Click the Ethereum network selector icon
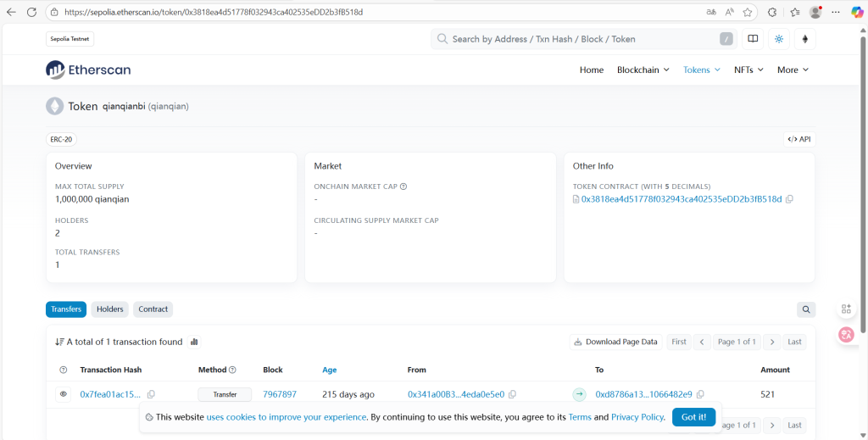The image size is (868, 440). (x=804, y=39)
